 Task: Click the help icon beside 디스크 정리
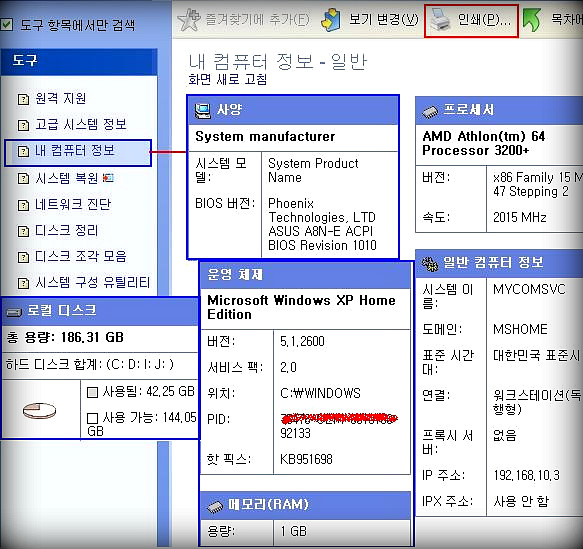point(23,232)
